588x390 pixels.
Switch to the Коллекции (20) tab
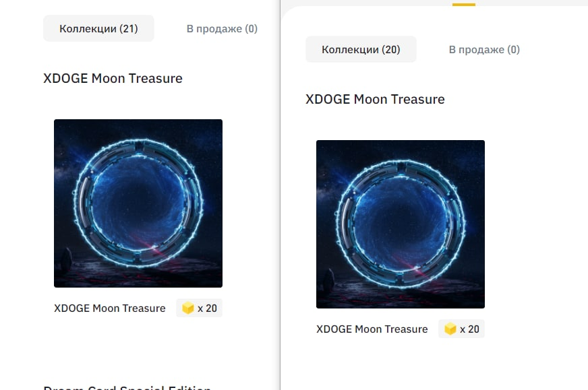pos(361,49)
